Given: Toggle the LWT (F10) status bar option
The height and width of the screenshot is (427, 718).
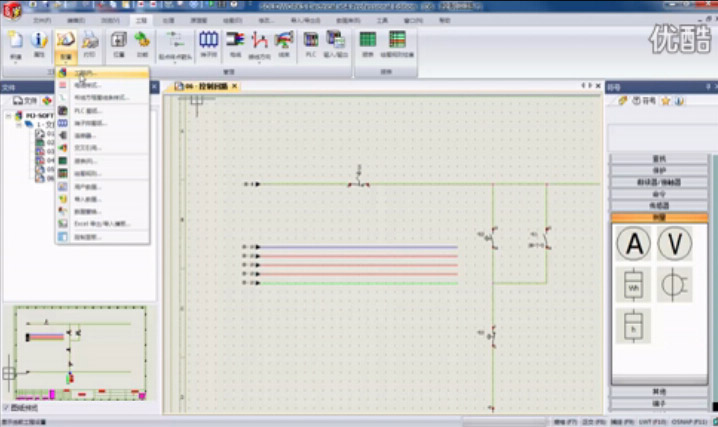Looking at the screenshot, I should (652, 422).
